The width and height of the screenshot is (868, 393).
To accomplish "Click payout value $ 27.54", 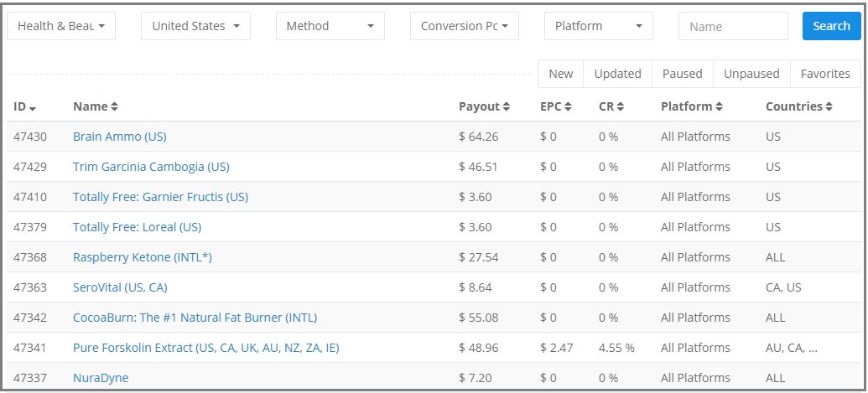I will [478, 257].
